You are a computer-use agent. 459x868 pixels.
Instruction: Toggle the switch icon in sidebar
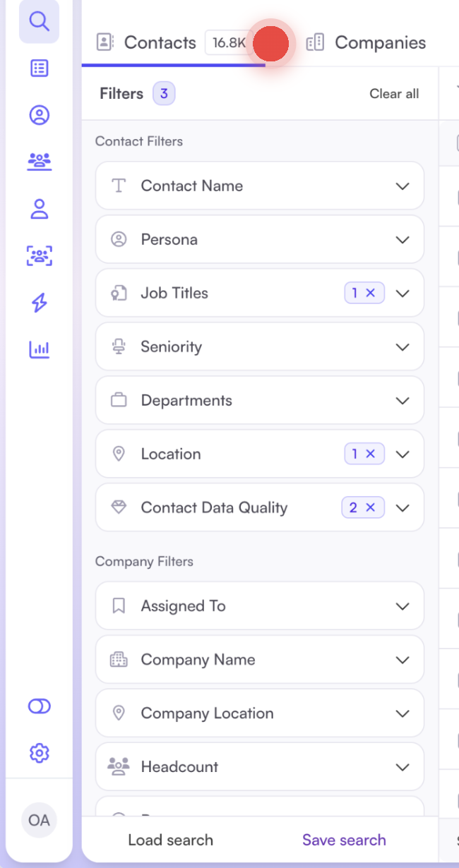click(40, 706)
